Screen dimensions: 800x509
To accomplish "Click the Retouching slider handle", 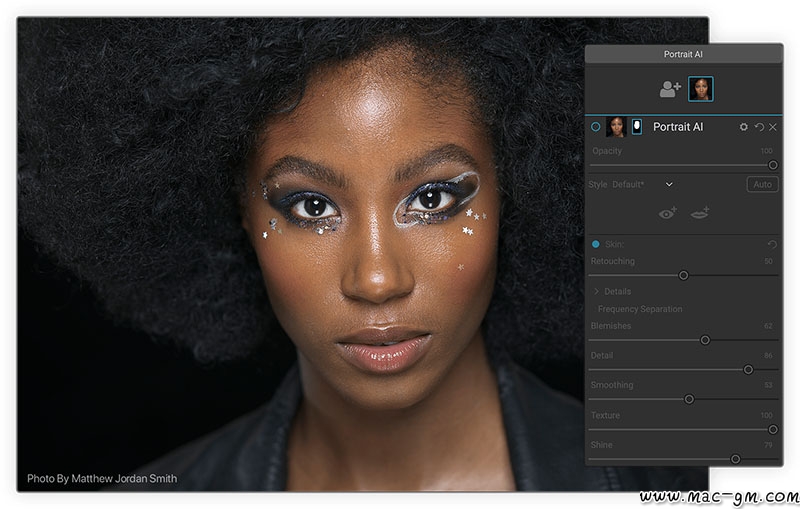I will (x=684, y=275).
